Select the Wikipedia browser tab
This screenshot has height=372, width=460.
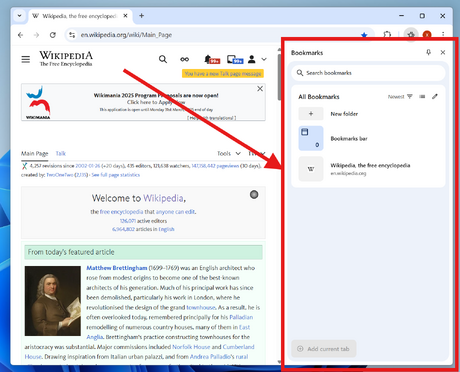80,16
